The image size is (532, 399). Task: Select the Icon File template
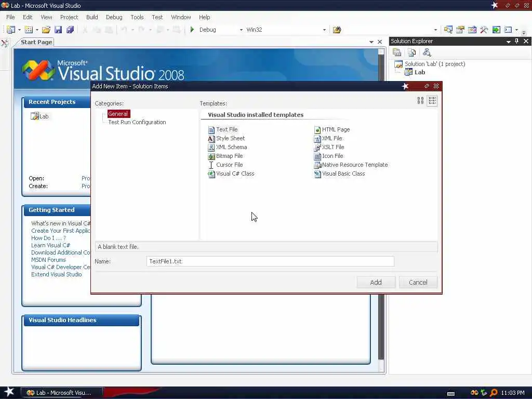click(x=328, y=156)
